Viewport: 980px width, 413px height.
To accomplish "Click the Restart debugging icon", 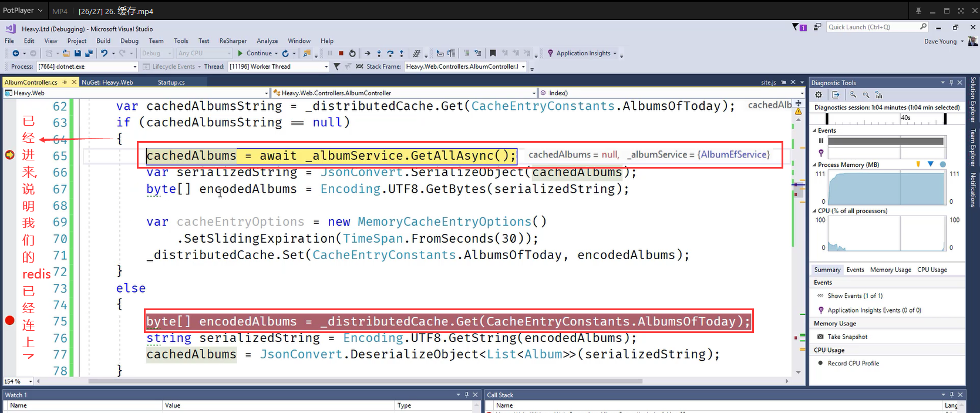I will (x=352, y=53).
